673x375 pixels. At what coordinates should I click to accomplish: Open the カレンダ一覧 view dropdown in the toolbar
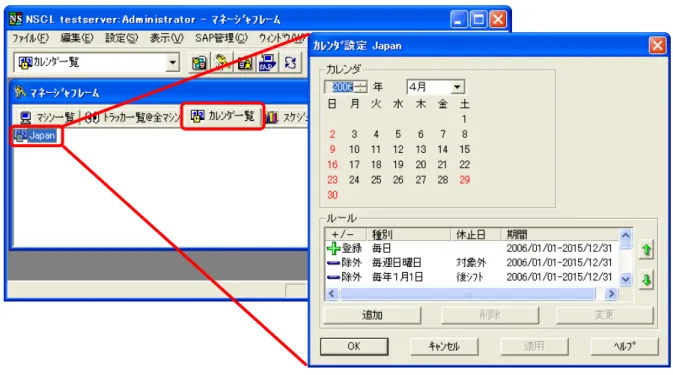pyautogui.click(x=173, y=63)
